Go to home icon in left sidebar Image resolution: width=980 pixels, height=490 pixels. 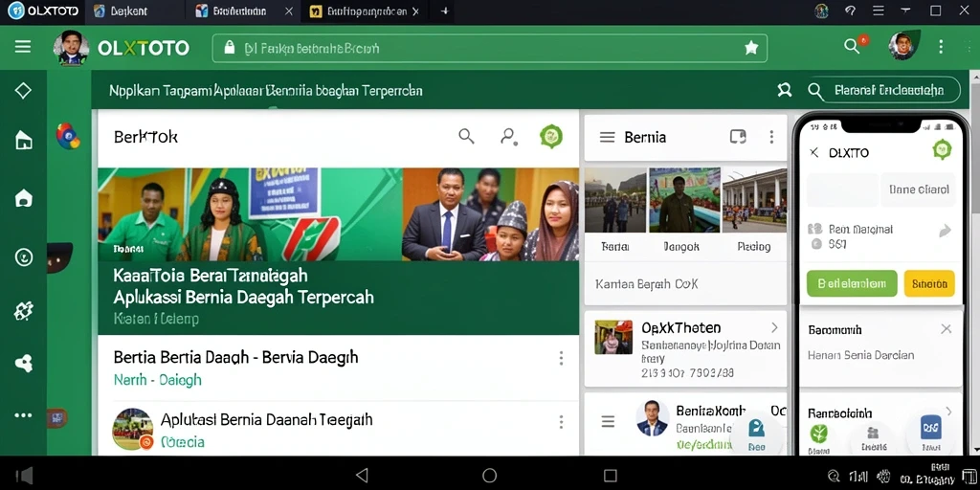coord(23,198)
